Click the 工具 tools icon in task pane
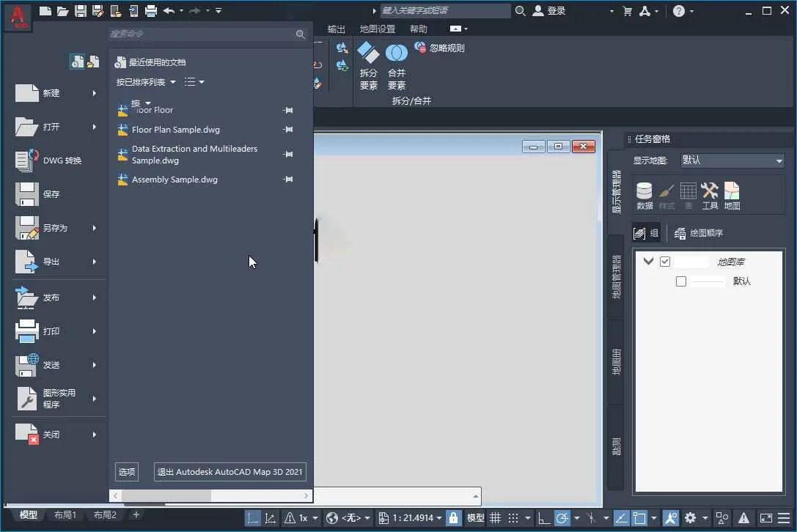Image resolution: width=797 pixels, height=532 pixels. click(x=710, y=196)
